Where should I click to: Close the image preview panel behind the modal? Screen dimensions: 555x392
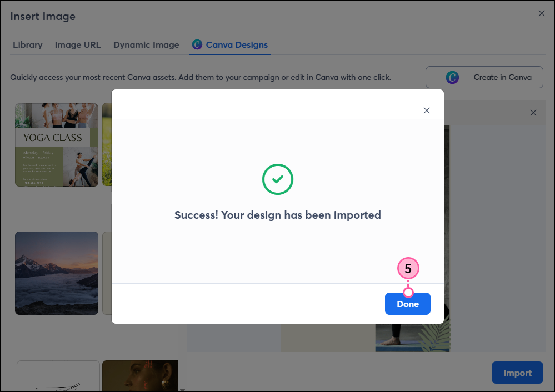[533, 112]
